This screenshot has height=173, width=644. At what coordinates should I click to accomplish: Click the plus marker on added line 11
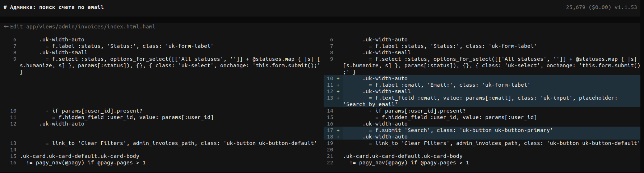[338, 85]
